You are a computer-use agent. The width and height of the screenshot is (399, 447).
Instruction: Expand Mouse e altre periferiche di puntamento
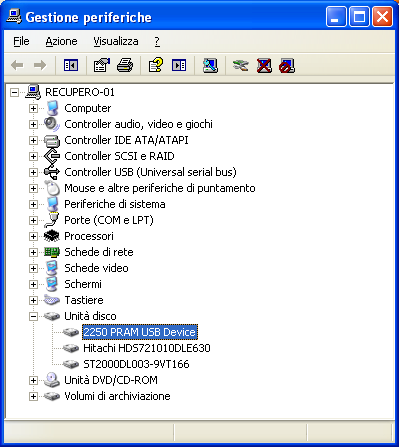tap(33, 188)
